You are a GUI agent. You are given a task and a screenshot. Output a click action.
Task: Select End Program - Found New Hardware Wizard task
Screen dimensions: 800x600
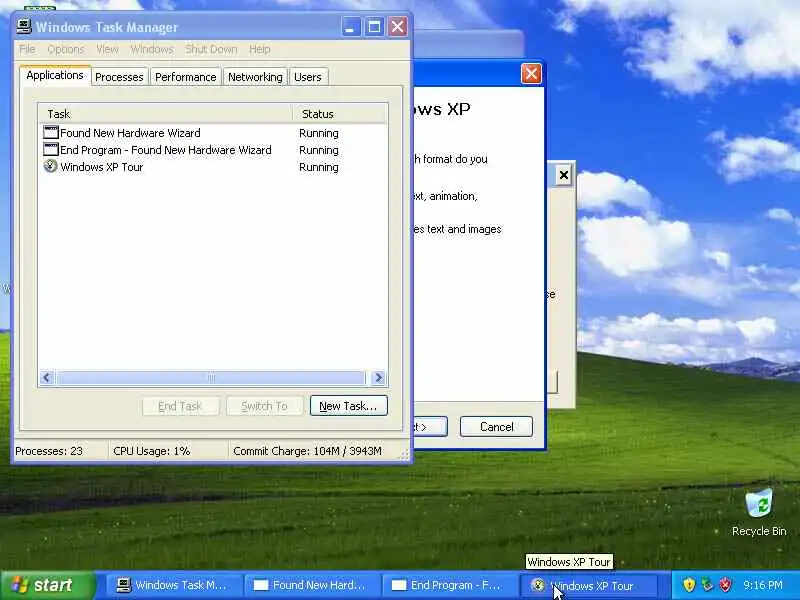tap(166, 150)
